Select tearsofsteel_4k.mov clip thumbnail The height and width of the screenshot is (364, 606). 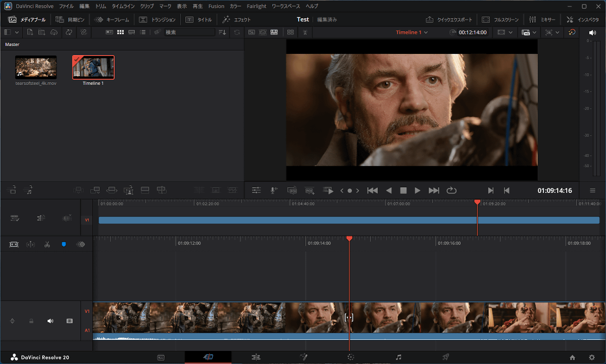[36, 67]
